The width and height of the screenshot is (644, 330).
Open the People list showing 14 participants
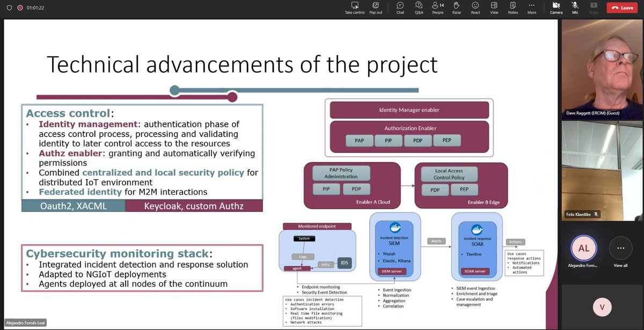tap(437, 8)
